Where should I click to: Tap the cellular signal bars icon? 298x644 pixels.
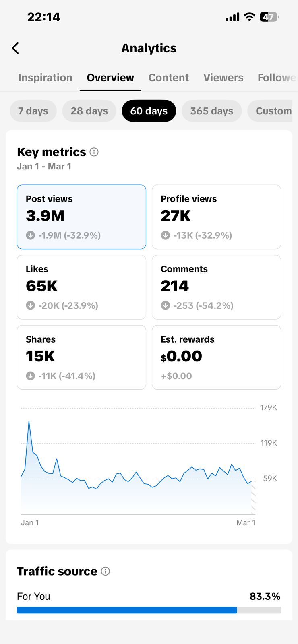232,17
